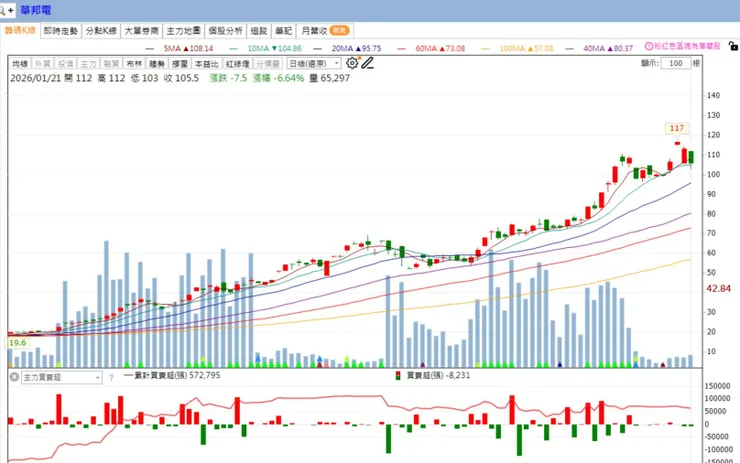
Task: Switch to the 筆記 tab
Action: [284, 31]
